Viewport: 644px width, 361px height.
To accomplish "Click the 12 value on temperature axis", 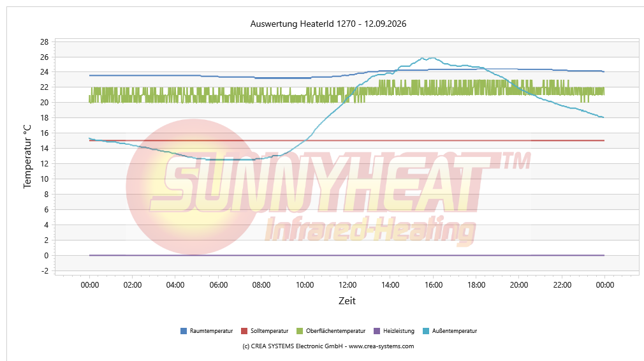I will (44, 163).
